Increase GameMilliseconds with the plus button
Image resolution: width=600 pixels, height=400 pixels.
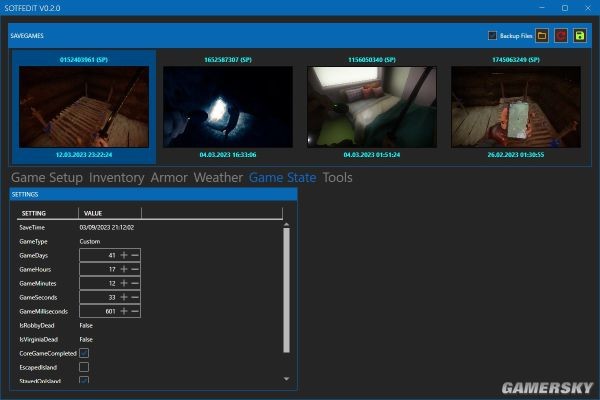point(124,311)
